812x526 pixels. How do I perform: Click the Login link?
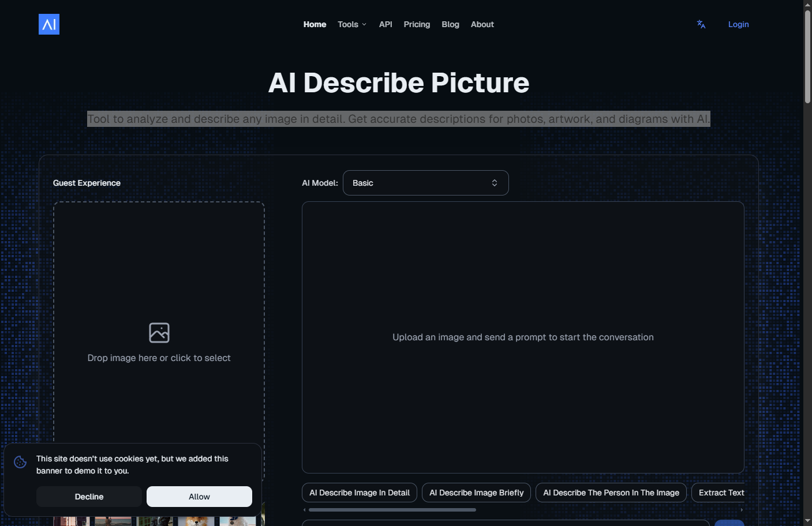(x=738, y=24)
